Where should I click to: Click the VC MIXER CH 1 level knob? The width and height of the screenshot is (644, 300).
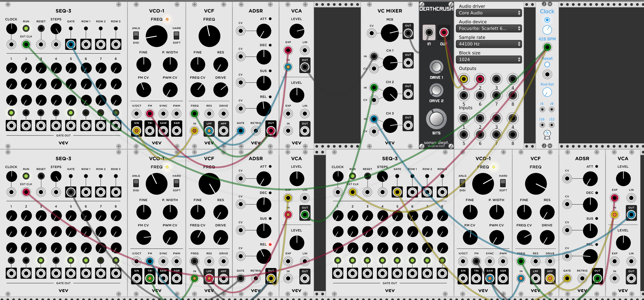click(x=390, y=63)
